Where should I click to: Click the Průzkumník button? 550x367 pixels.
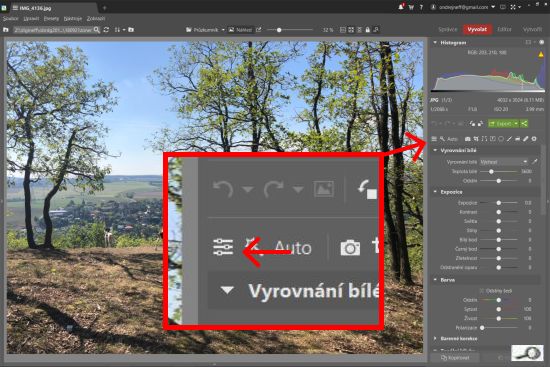click(202, 30)
